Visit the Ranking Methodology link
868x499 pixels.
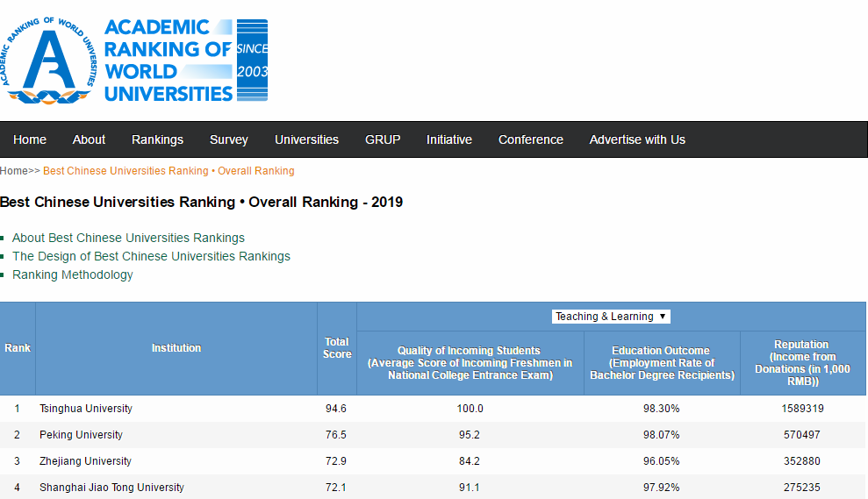click(73, 274)
